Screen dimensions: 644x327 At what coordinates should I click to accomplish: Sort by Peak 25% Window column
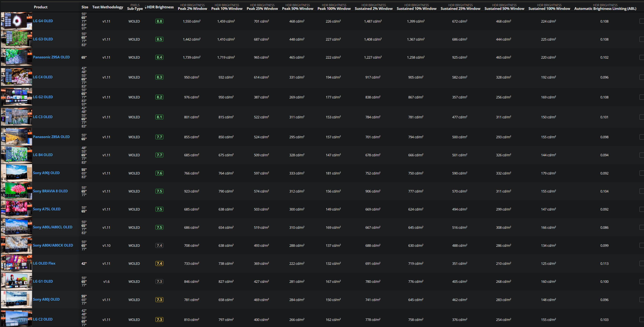click(262, 7)
